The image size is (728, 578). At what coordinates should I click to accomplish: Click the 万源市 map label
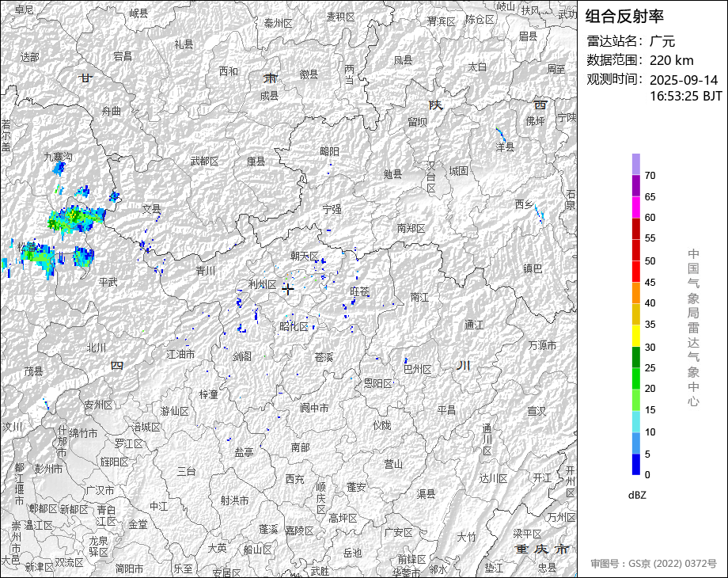[x=542, y=345]
